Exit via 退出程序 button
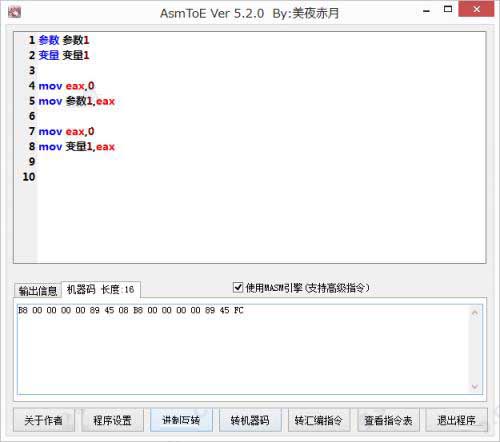500x442 pixels. [x=456, y=420]
